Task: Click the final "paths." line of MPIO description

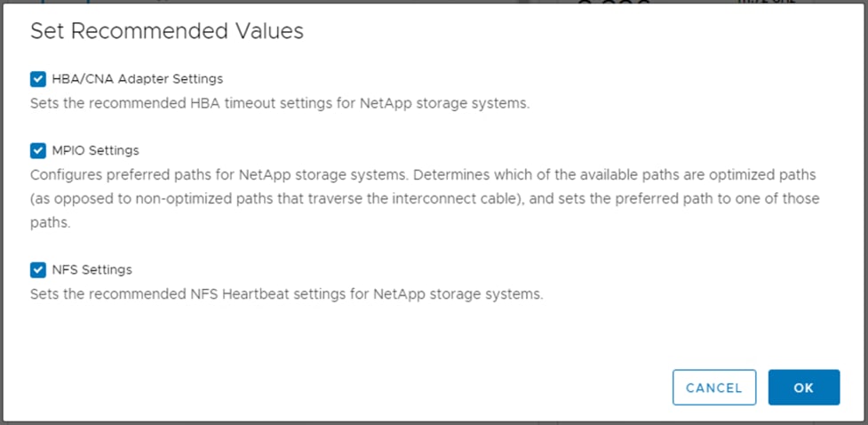Action: [51, 222]
